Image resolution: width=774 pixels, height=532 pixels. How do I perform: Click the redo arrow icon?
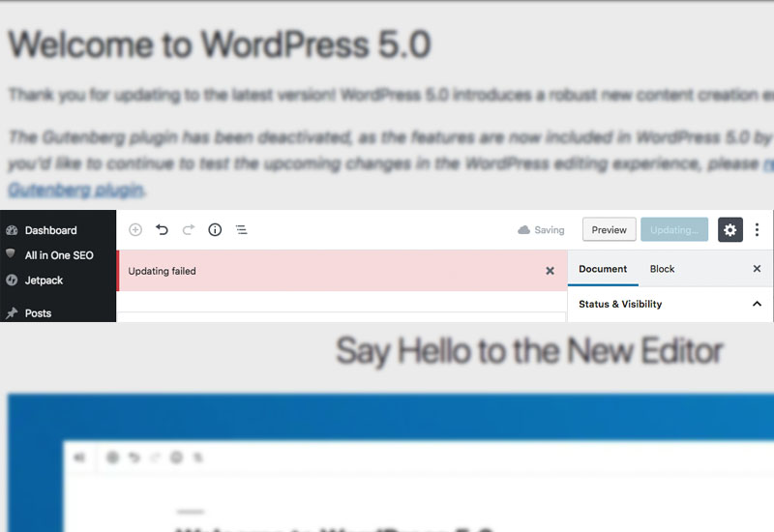[x=188, y=229]
